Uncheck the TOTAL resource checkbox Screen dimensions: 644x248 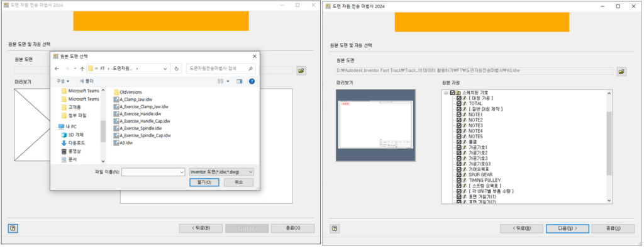[458, 104]
